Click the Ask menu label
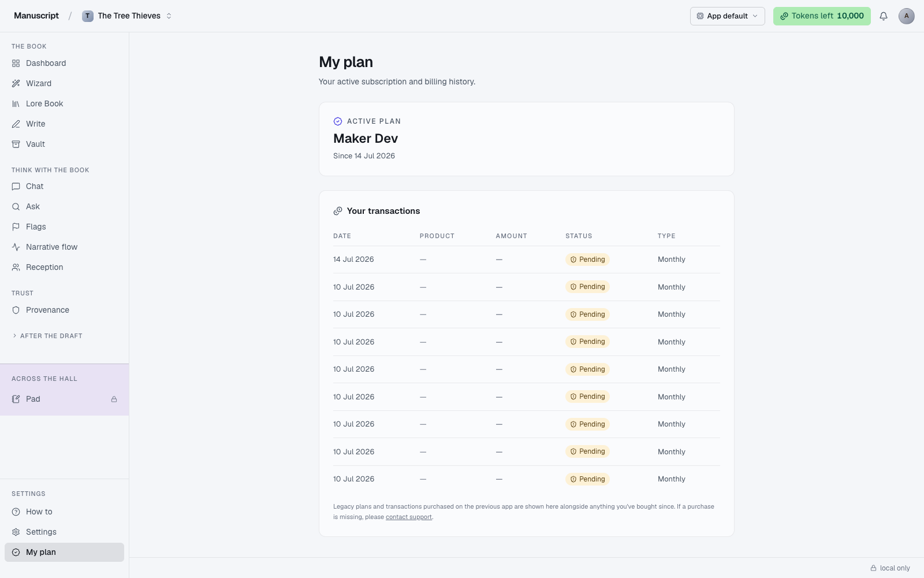924x578 pixels. pos(33,207)
